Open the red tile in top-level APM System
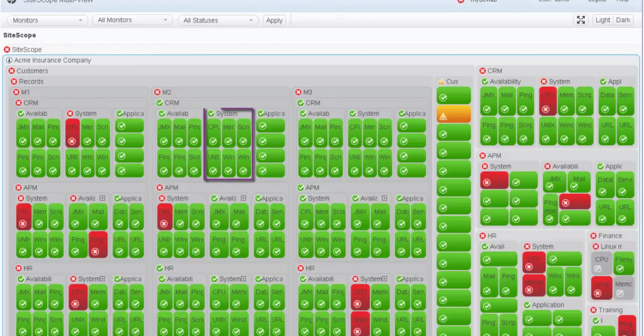 point(494,180)
